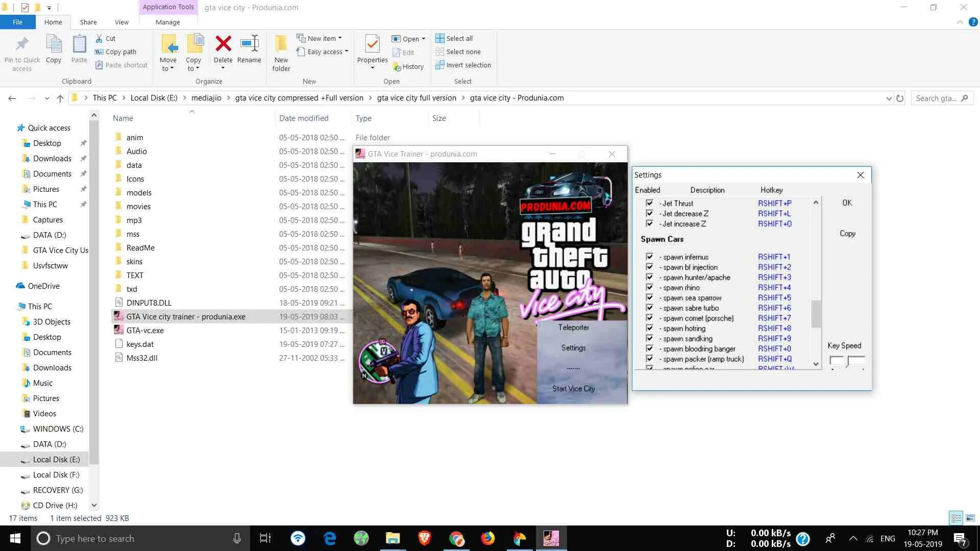The height and width of the screenshot is (551, 980).
Task: Click Pin to Quick access icon
Action: coord(22,45)
